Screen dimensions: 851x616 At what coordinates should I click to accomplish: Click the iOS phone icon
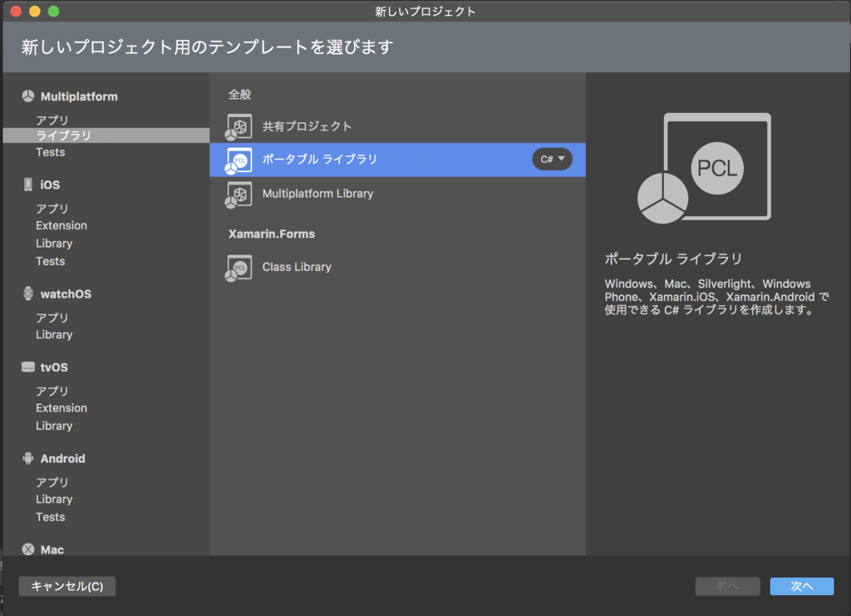click(x=28, y=185)
